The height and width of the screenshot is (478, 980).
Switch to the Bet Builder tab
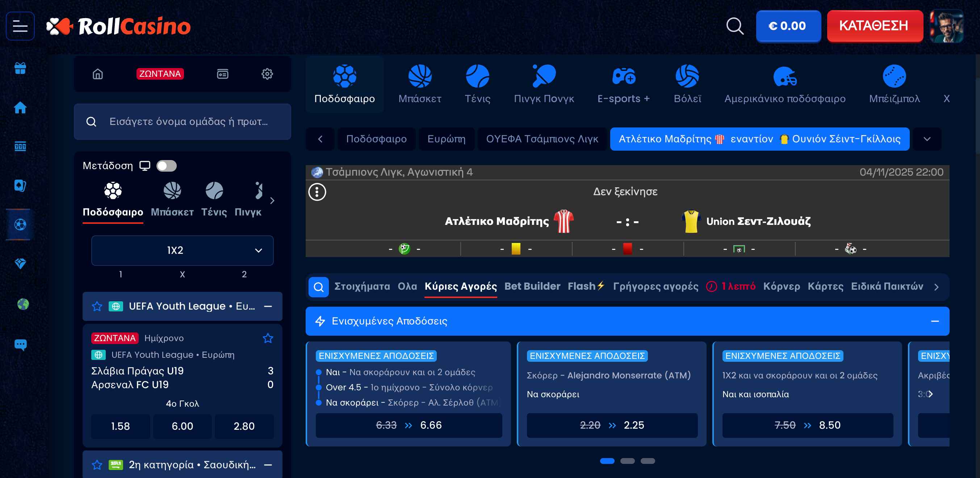click(x=532, y=286)
